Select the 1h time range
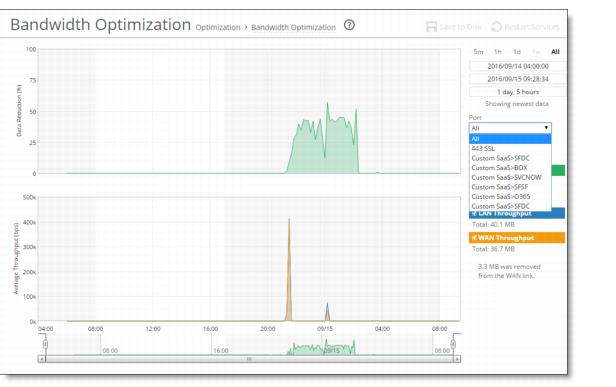Image resolution: width=616 pixels, height=387 pixels. [x=498, y=52]
